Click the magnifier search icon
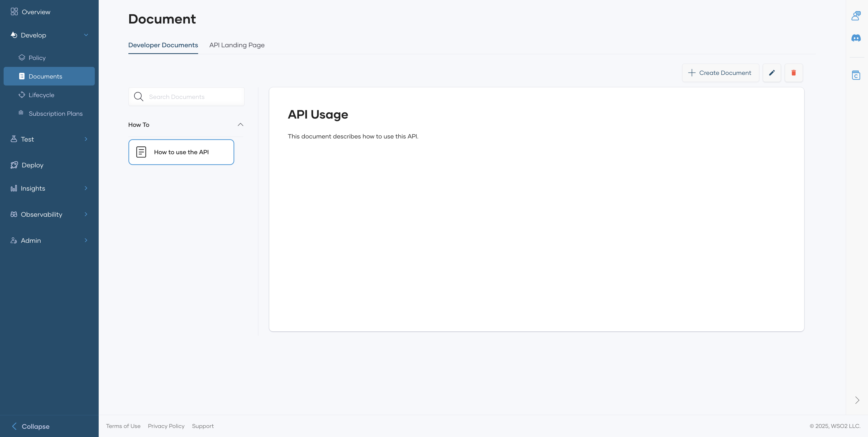The height and width of the screenshot is (437, 868). (138, 97)
